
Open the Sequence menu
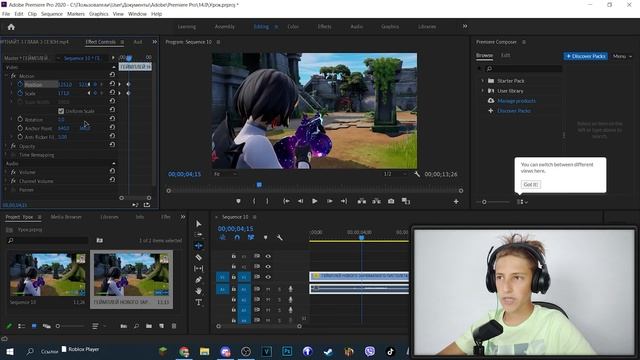click(52, 14)
